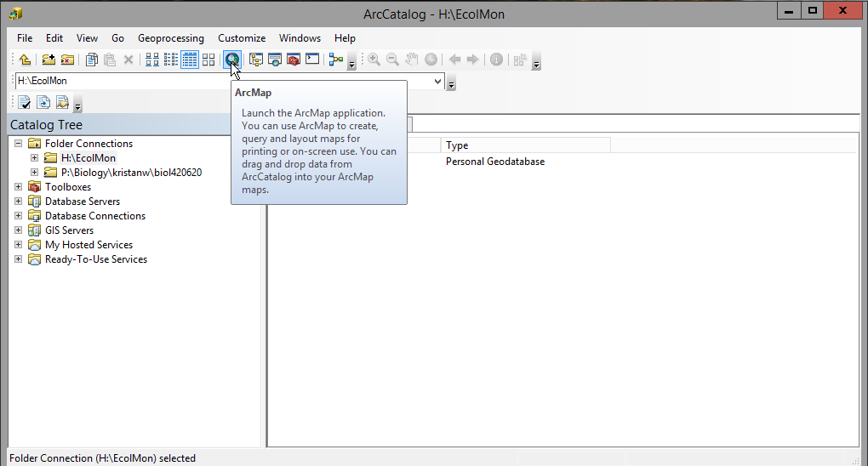
Task: Click the Export Metadata icon
Action: 43,102
